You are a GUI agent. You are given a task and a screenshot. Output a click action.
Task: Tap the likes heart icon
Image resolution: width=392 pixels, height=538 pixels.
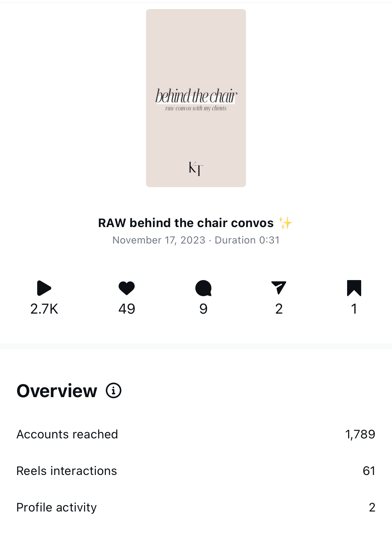pyautogui.click(x=127, y=288)
